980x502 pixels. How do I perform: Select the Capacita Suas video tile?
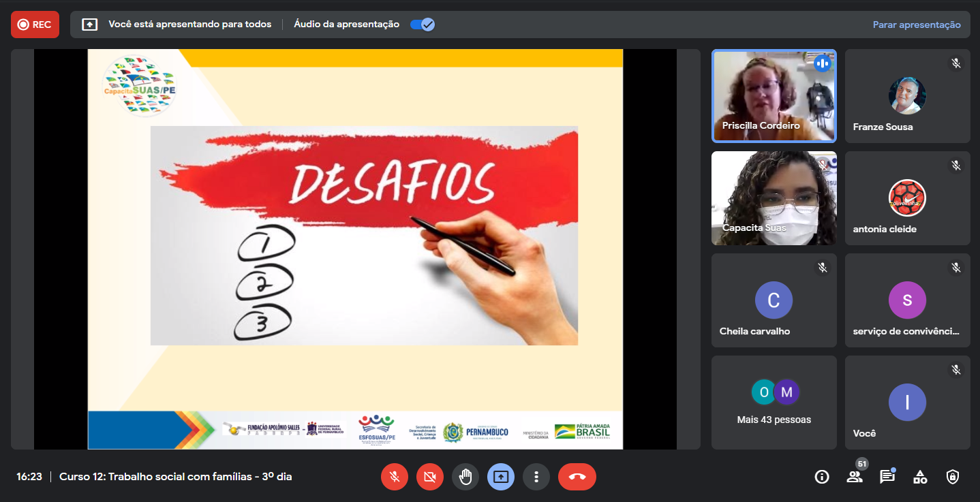click(x=774, y=198)
